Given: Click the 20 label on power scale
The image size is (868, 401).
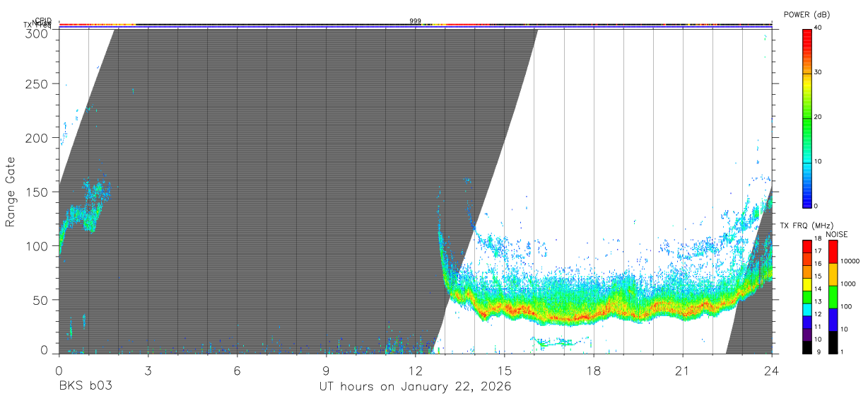Looking at the screenshot, I should (x=818, y=117).
